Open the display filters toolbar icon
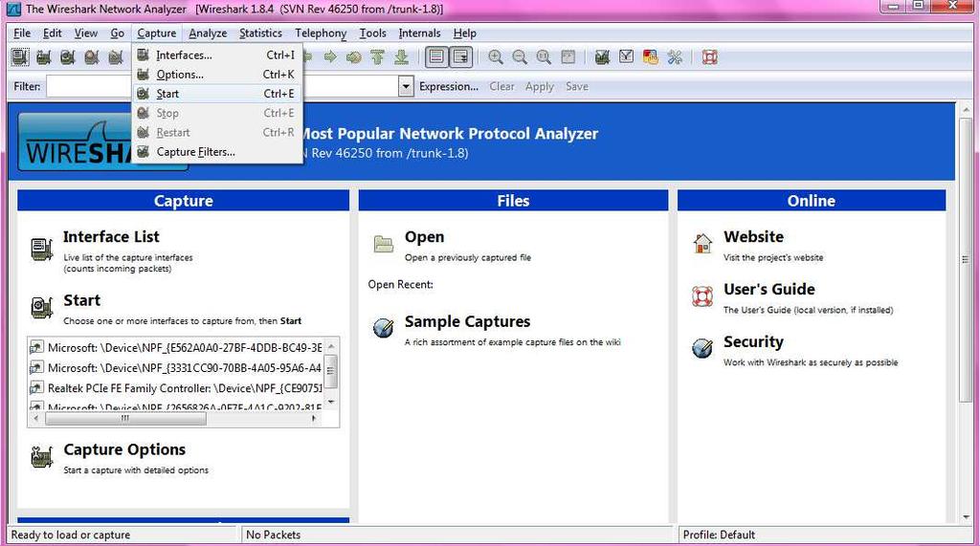 (626, 57)
